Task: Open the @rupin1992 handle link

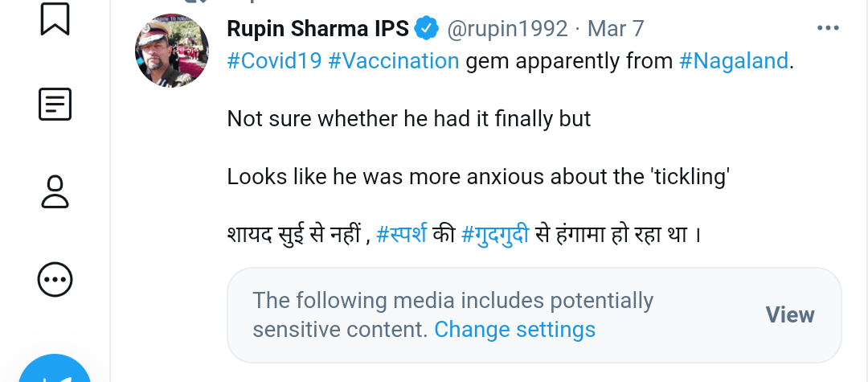Action: (508, 29)
